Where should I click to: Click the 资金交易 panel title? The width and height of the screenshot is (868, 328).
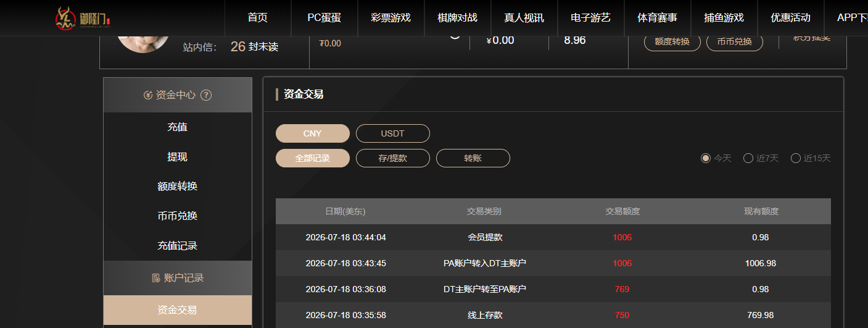(304, 95)
